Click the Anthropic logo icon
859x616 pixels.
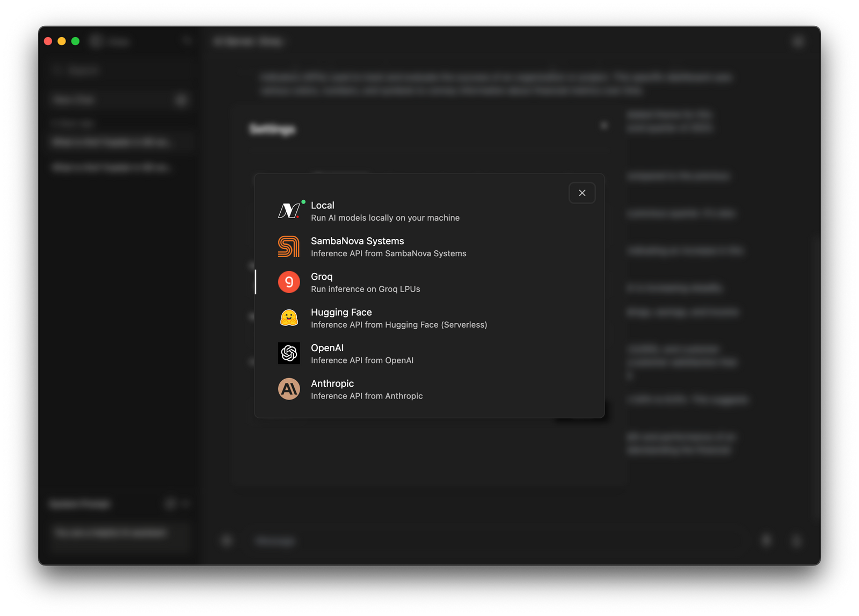[x=289, y=389]
